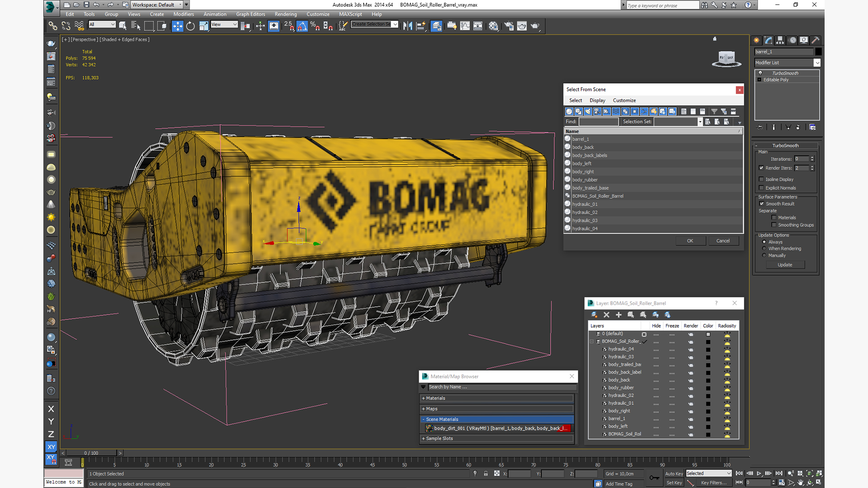
Task: Click the time slider 0 / 100 handle
Action: [91, 453]
